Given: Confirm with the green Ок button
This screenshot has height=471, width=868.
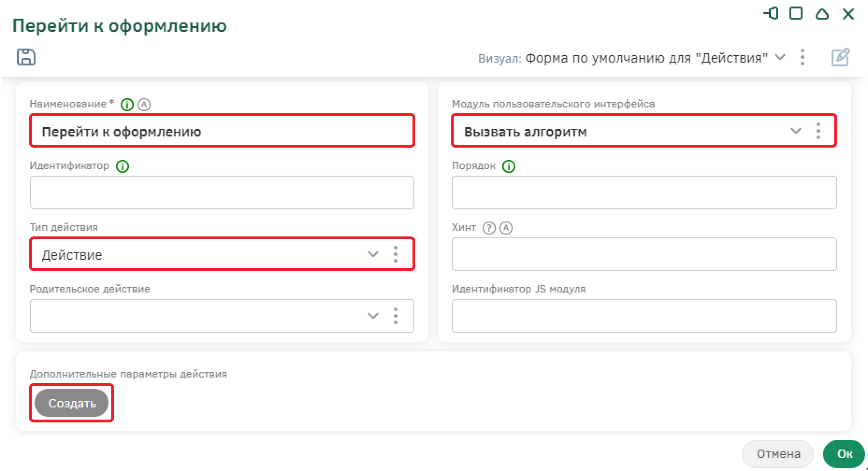Looking at the screenshot, I should point(844,454).
